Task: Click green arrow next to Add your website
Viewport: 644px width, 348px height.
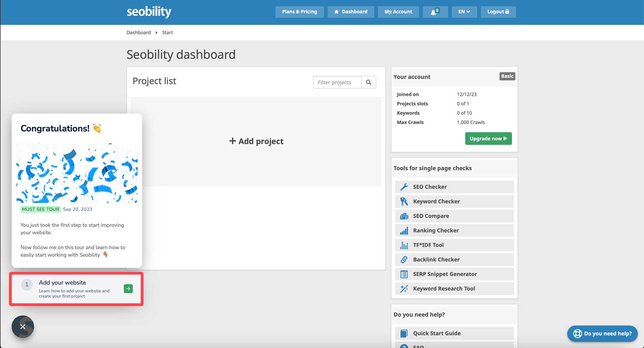Action: tap(128, 289)
